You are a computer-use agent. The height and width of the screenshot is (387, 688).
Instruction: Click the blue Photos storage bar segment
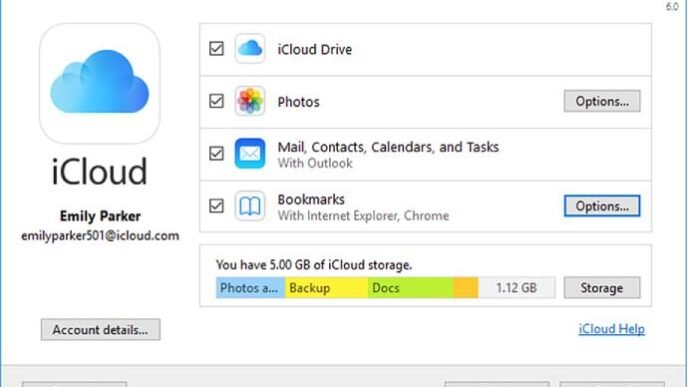pyautogui.click(x=250, y=288)
